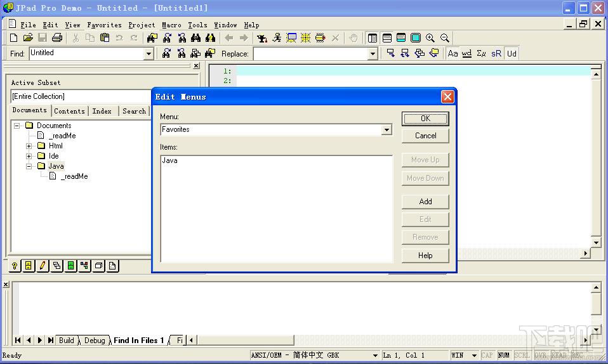
Task: Select the _readMe file under Java folder
Action: 74,176
